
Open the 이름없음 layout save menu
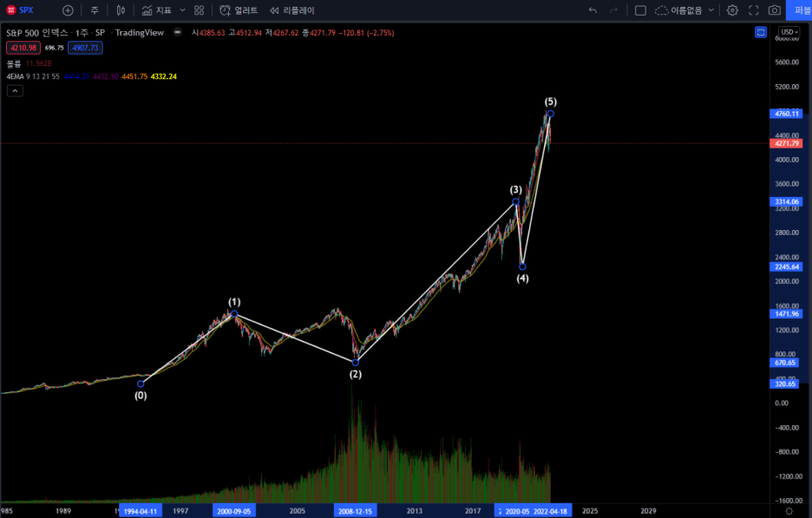coord(684,10)
